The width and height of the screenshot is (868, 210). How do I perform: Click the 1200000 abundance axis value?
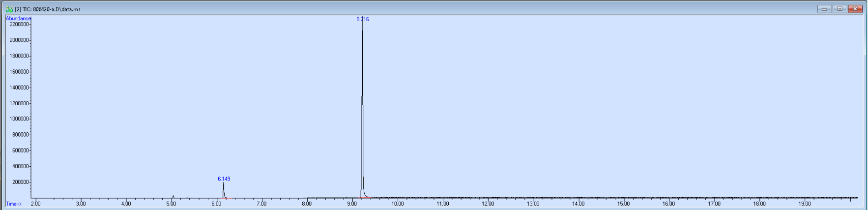pos(19,103)
